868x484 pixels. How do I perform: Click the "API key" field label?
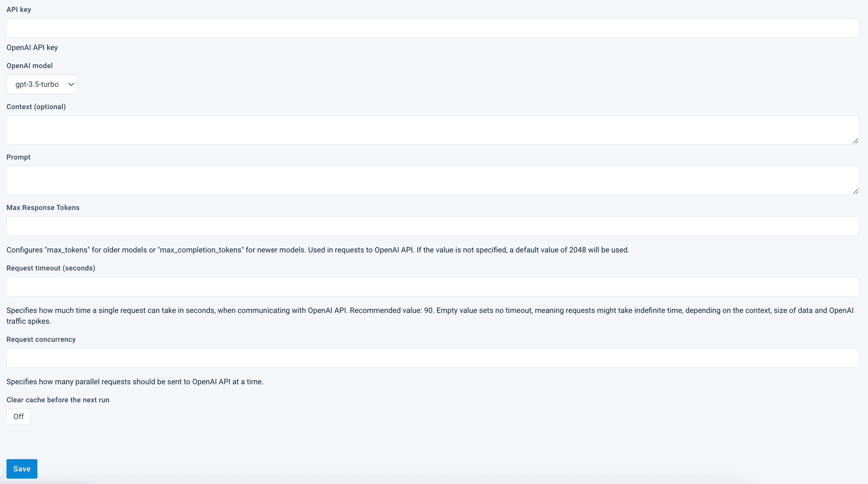(19, 9)
